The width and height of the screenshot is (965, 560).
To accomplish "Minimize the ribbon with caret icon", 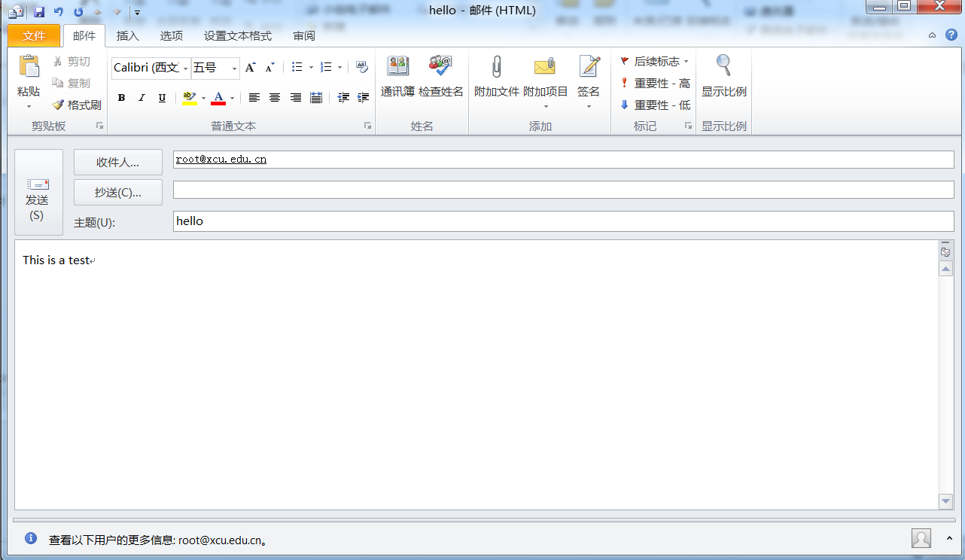I will [x=932, y=35].
